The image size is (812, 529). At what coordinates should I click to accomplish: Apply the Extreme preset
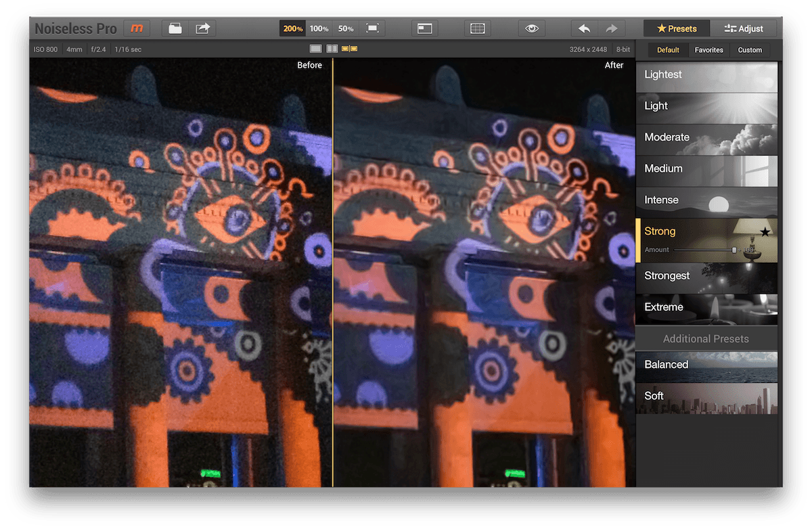click(706, 308)
